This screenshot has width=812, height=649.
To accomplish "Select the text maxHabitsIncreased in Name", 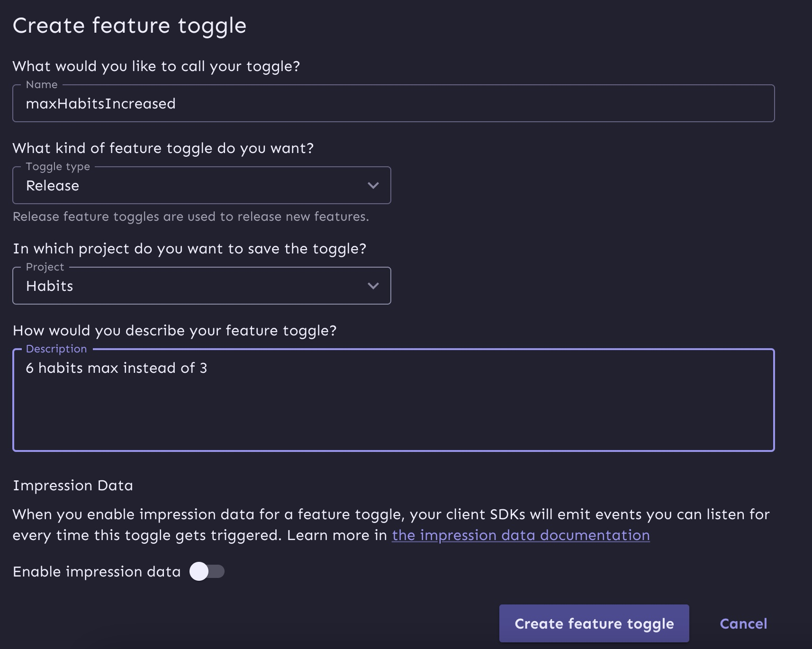I will point(101,103).
